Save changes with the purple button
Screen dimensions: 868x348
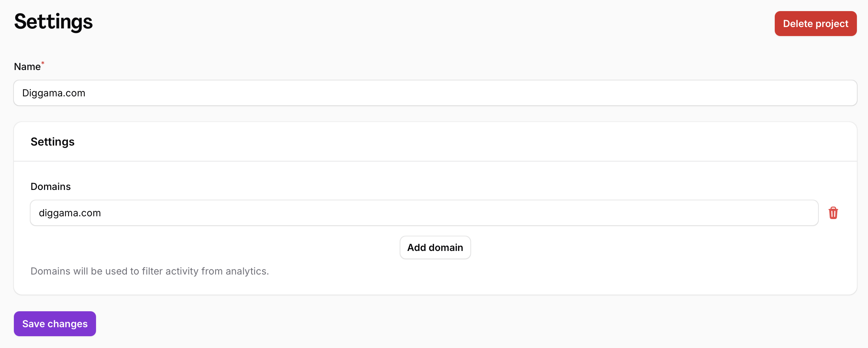(x=54, y=323)
